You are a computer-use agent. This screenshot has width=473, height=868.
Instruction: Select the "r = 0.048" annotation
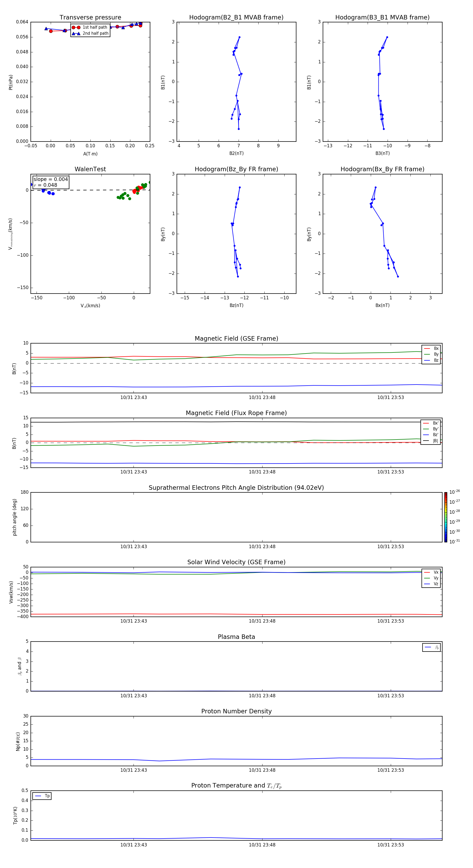tap(45, 185)
